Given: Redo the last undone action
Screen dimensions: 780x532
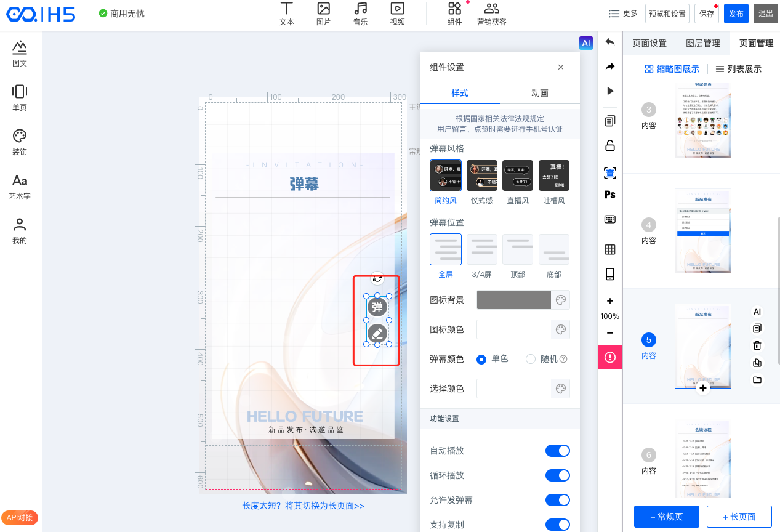Looking at the screenshot, I should pyautogui.click(x=610, y=66).
